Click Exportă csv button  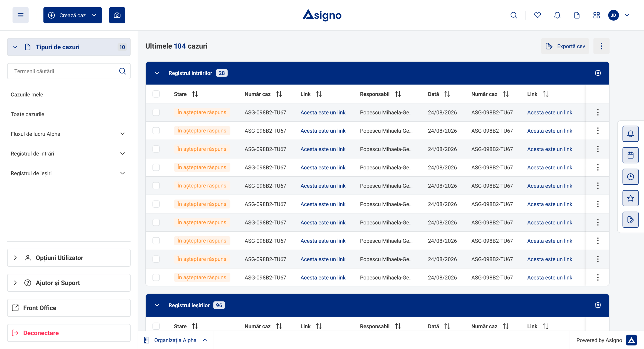coord(565,46)
